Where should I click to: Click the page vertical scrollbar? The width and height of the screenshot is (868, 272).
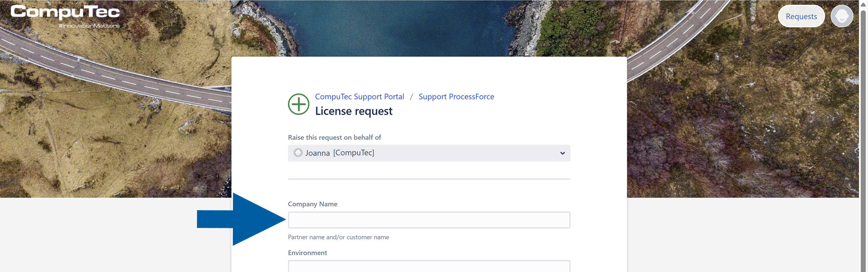point(863,142)
